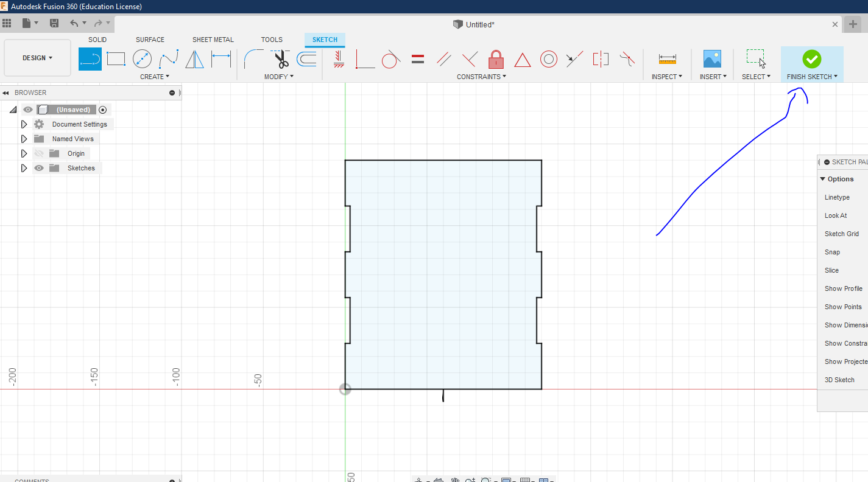
Task: Expand the Document Settings node
Action: [24, 124]
